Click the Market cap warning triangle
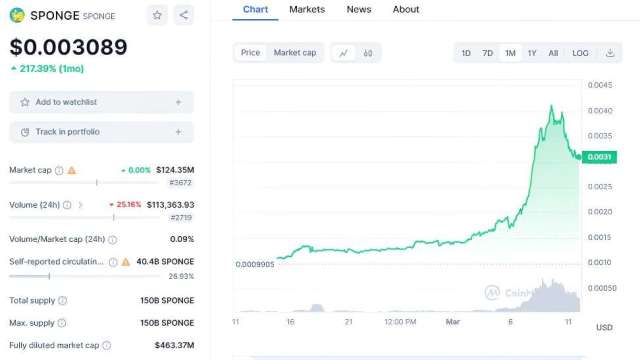This screenshot has width=640, height=360. pos(72,170)
